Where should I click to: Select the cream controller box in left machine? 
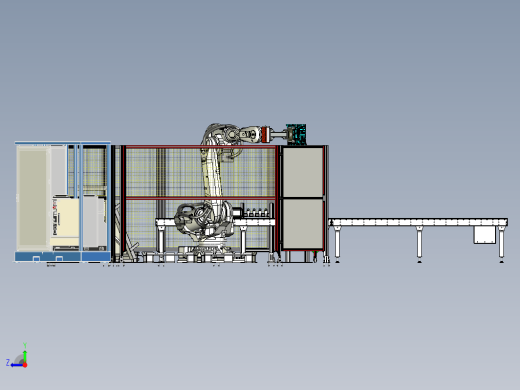(x=66, y=222)
